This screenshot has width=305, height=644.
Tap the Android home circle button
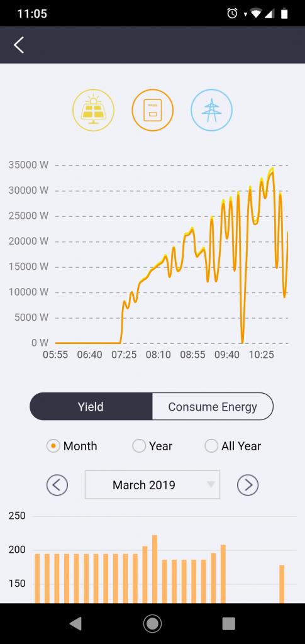[x=152, y=623]
